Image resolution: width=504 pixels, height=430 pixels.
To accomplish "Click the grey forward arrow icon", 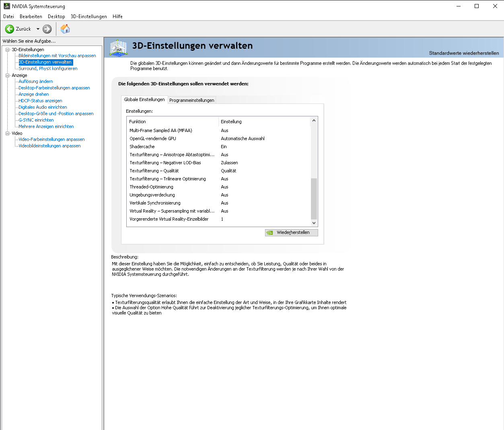I will tap(47, 29).
